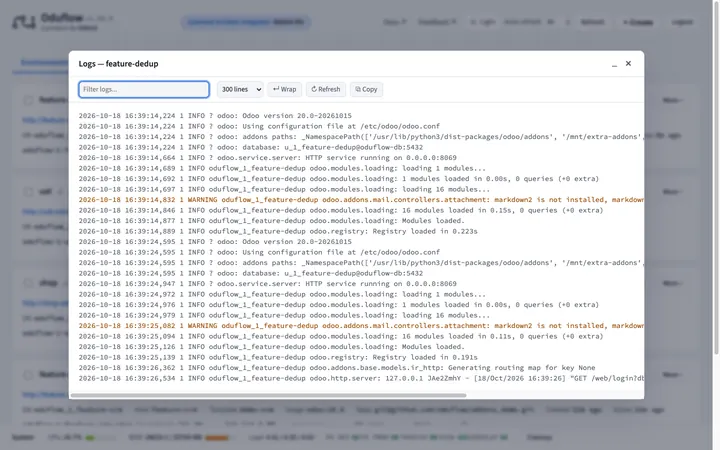Select the WARNING log line at 16:39:25,082
The image size is (720, 450).
(361, 326)
